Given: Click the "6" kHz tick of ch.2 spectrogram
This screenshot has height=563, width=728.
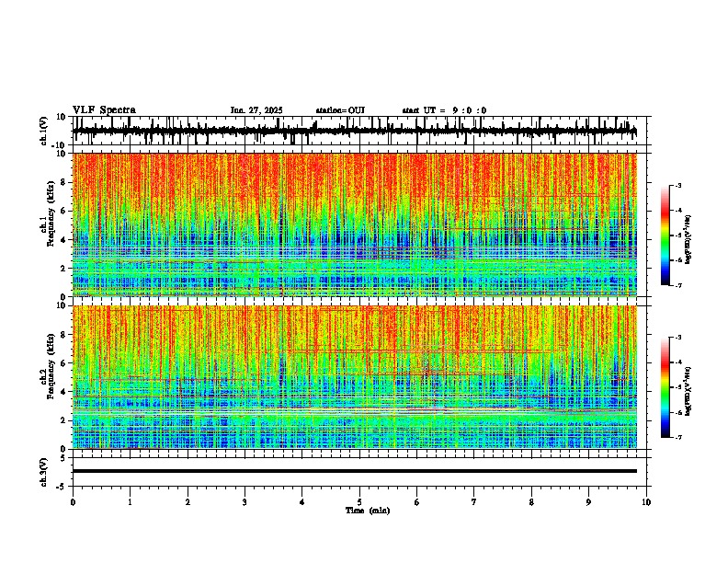Looking at the screenshot, I should tap(64, 363).
